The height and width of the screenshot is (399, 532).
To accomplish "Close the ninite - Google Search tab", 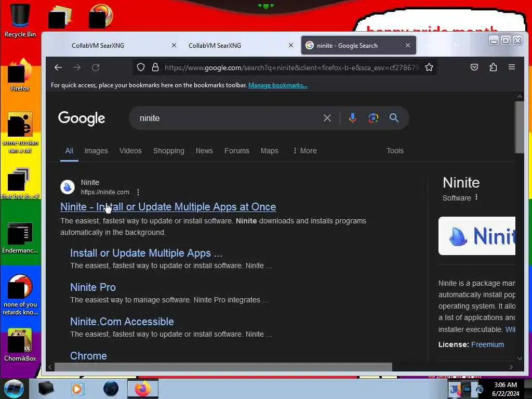I will point(408,46).
